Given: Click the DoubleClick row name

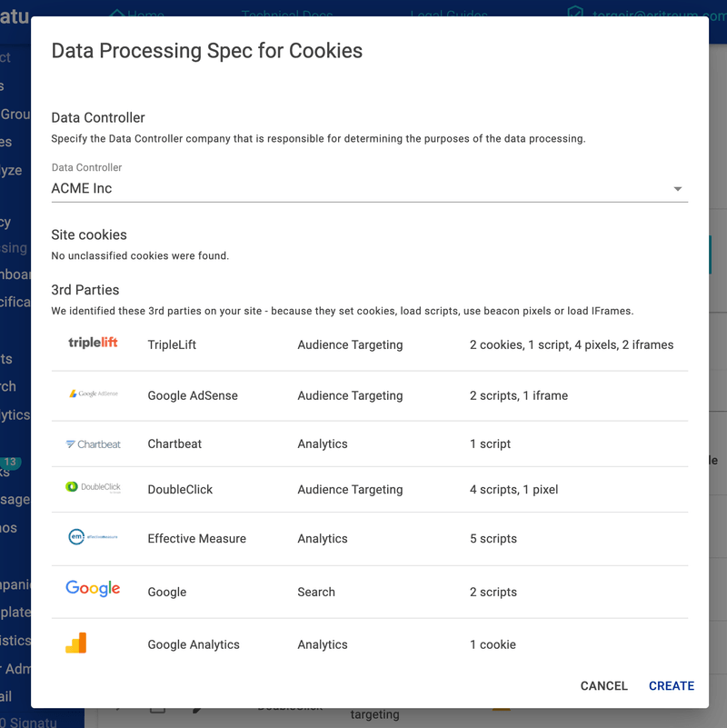Looking at the screenshot, I should point(180,489).
